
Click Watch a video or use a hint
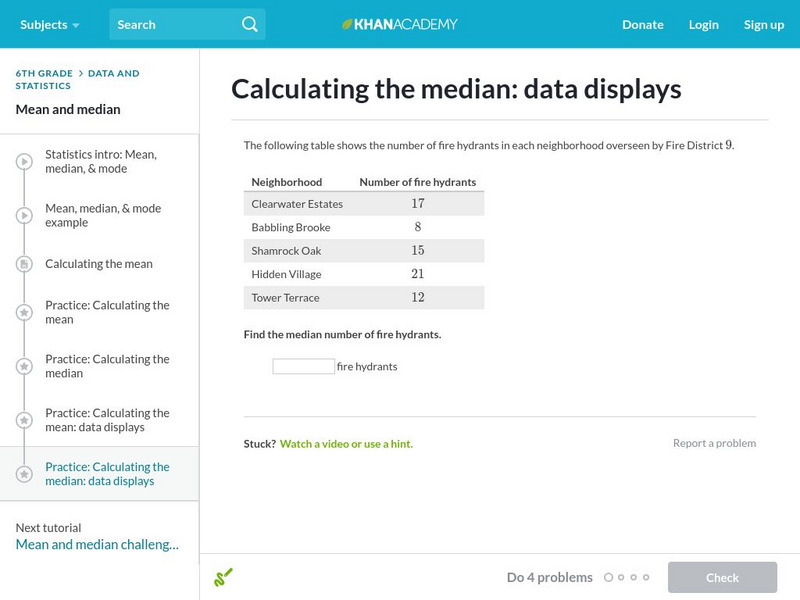click(x=346, y=443)
